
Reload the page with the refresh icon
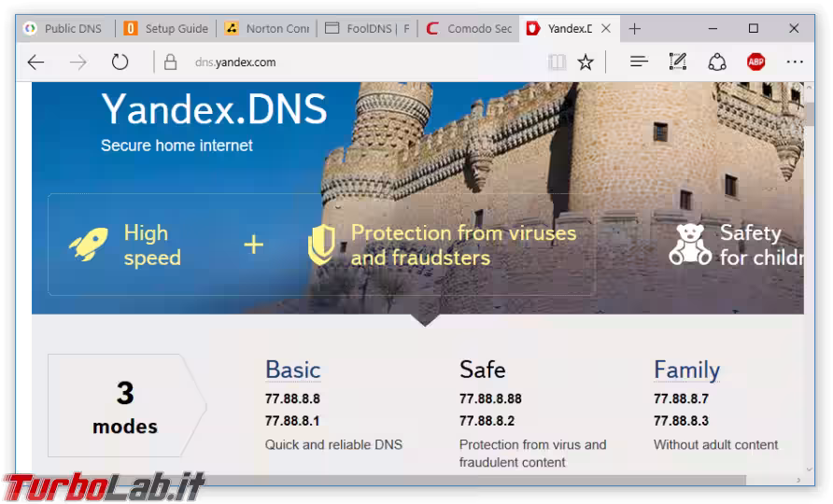[120, 63]
